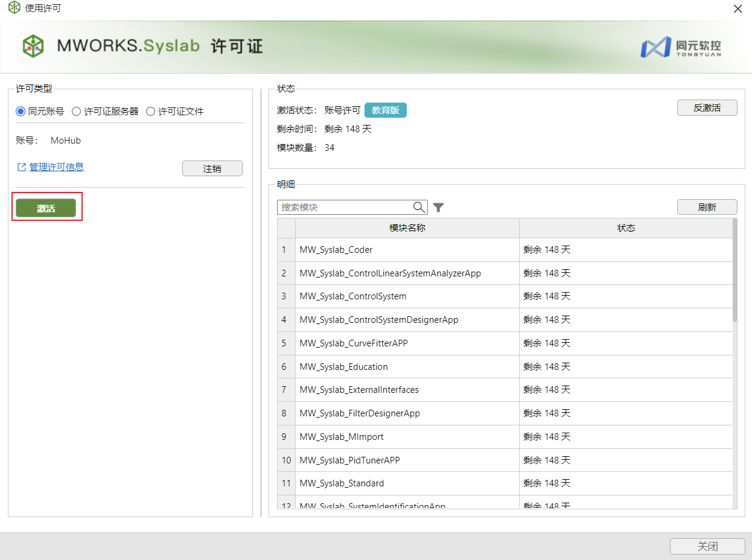Select the MW_Syslab_Coder row
This screenshot has height=560, width=752.
505,250
